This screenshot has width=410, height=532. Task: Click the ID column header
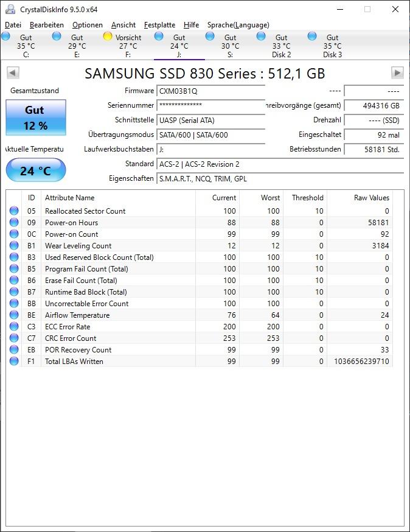tap(32, 197)
